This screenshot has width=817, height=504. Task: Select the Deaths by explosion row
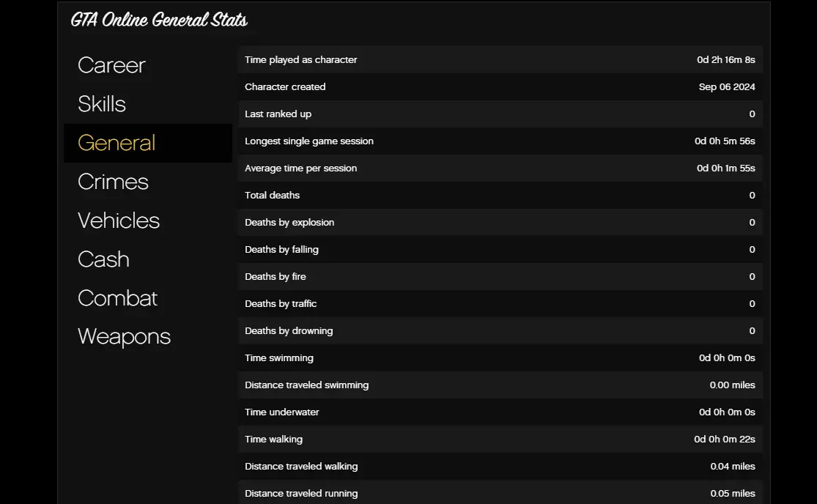(500, 223)
